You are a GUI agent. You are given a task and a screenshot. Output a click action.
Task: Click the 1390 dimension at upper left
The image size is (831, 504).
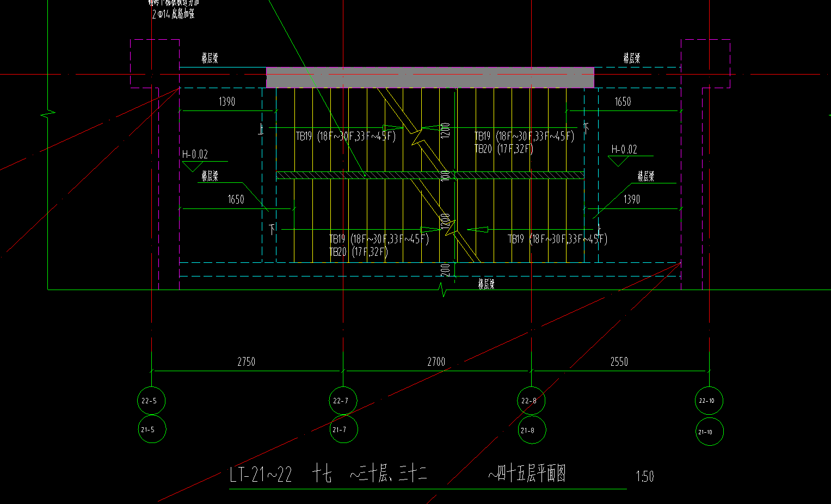click(227, 101)
